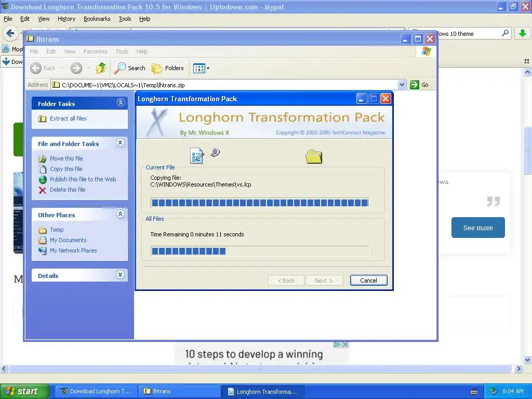Click the ad info triangle icon
Screen dimensions: 532x399
click(x=337, y=344)
